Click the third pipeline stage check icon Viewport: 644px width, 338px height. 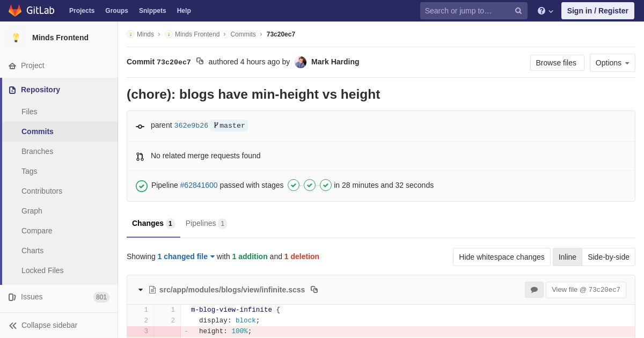pos(326,185)
